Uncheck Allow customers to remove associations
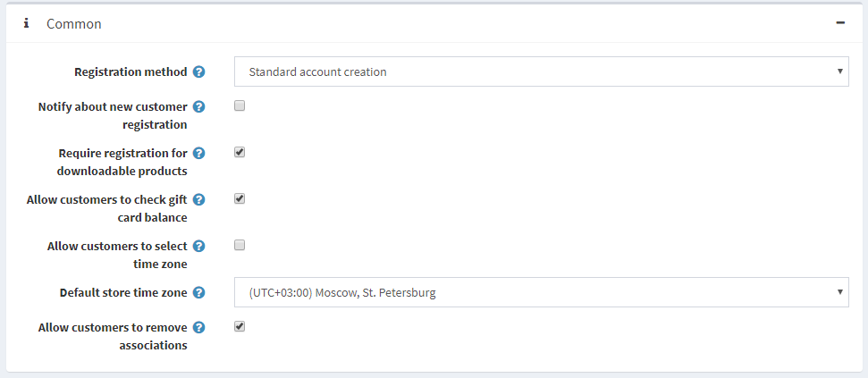The height and width of the screenshot is (378, 868). point(240,326)
